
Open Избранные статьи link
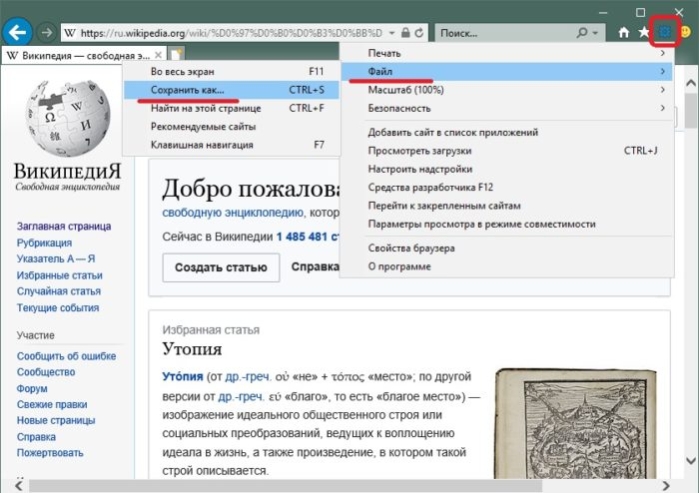tap(59, 275)
